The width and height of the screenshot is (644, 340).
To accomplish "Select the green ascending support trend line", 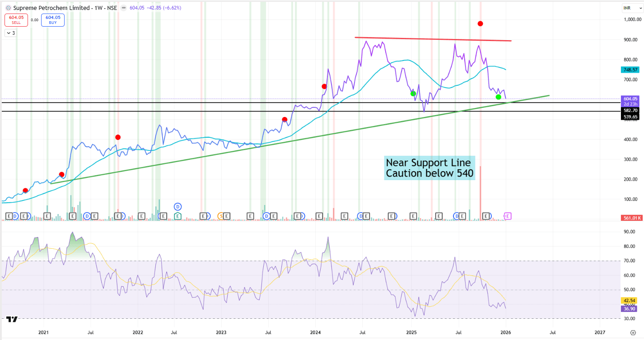I will click(x=300, y=140).
